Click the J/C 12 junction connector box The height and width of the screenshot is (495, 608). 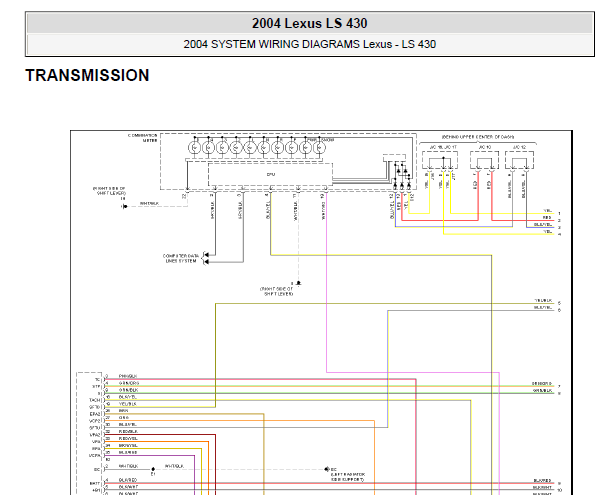pos(519,160)
